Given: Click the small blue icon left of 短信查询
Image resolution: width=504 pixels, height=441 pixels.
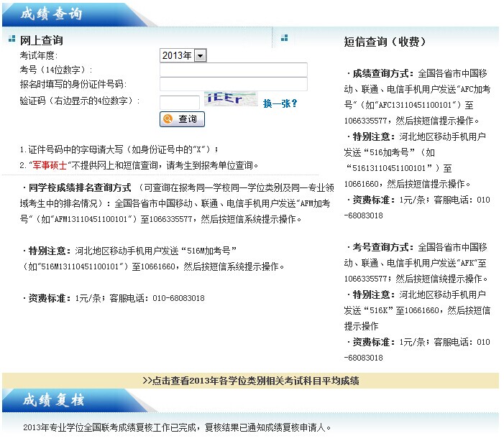Looking at the screenshot, I should 284,38.
